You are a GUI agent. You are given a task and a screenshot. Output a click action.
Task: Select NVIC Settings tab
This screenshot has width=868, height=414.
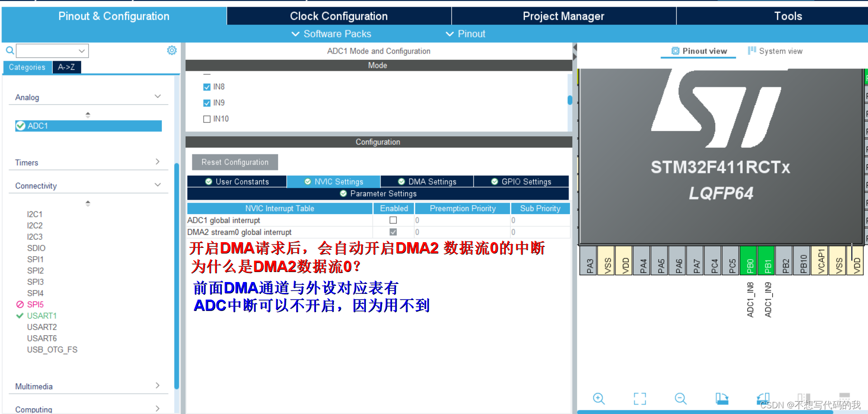334,182
